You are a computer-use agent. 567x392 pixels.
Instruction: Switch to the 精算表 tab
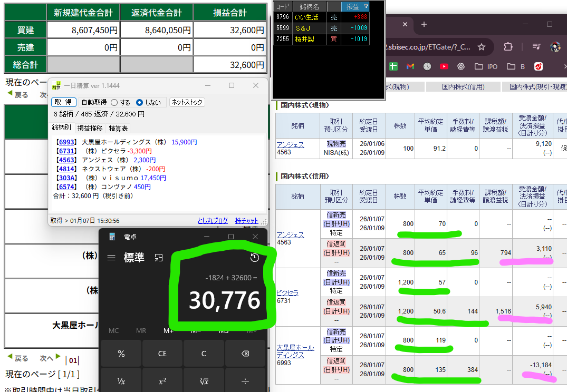[x=118, y=128]
